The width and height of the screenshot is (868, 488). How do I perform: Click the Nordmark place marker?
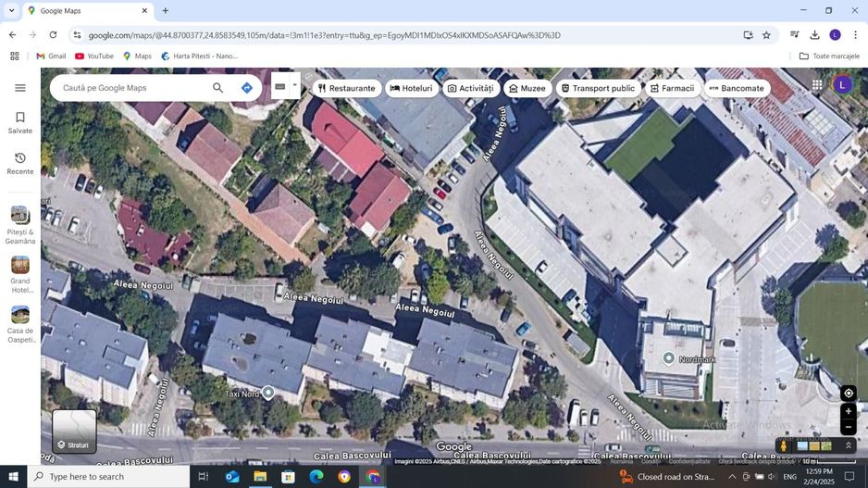point(669,358)
